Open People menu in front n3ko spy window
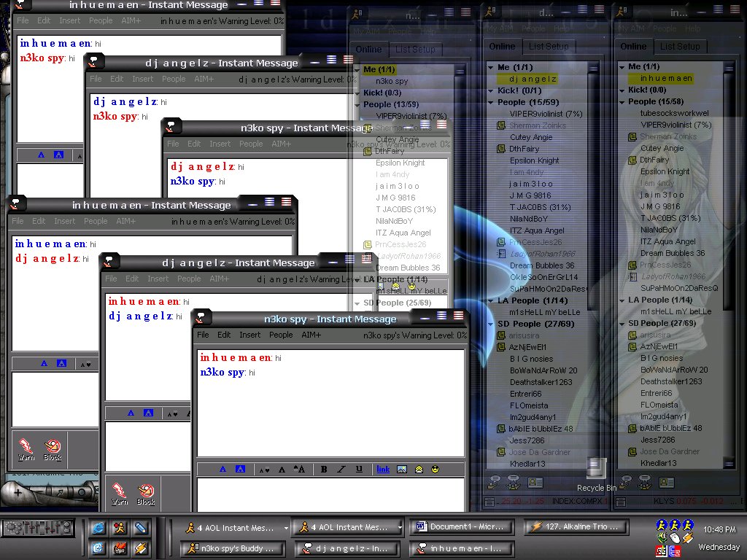The image size is (747, 560). pos(281,335)
